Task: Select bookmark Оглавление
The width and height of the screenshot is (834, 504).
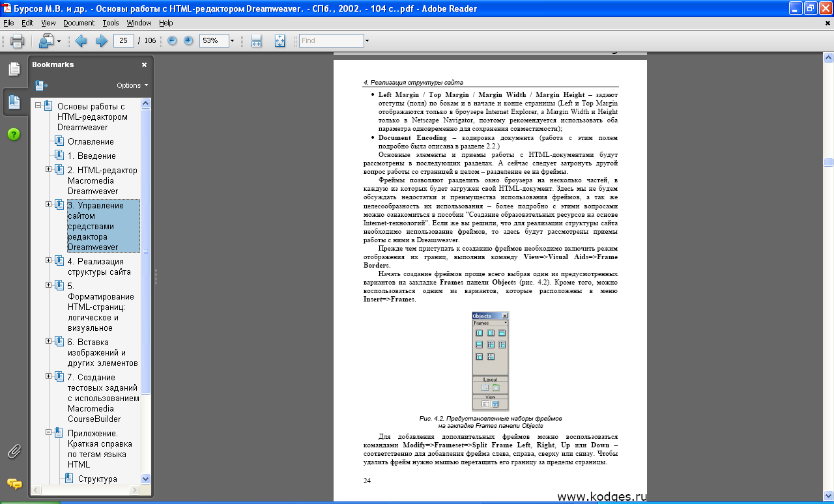Action: (91, 141)
